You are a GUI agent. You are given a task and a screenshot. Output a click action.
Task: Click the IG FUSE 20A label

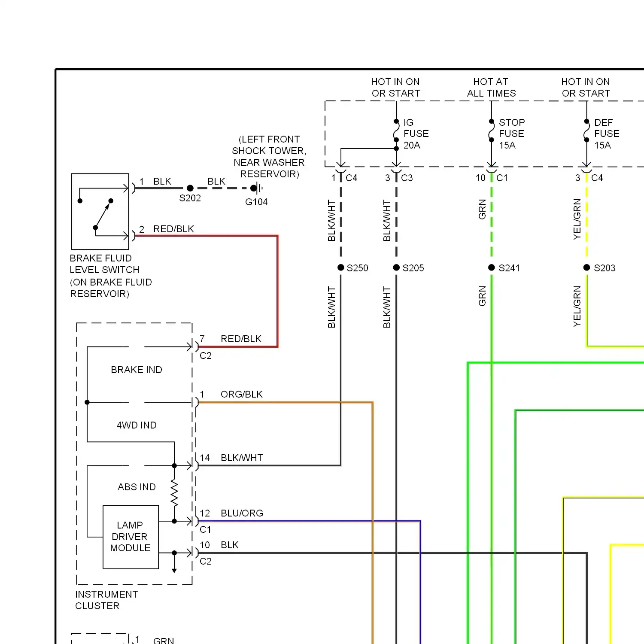[416, 134]
